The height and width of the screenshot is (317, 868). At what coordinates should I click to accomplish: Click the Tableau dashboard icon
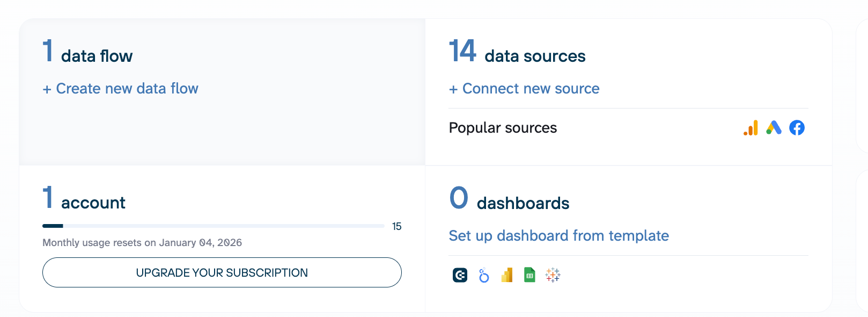[x=553, y=275]
